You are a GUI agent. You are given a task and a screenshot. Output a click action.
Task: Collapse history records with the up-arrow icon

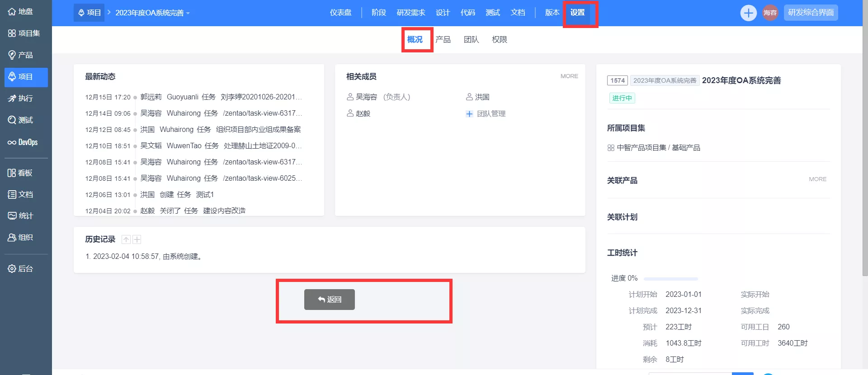click(126, 239)
